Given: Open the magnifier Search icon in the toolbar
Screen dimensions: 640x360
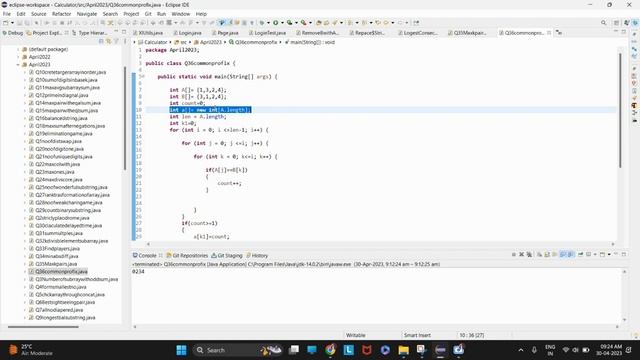Looking at the screenshot, I should (603, 23).
